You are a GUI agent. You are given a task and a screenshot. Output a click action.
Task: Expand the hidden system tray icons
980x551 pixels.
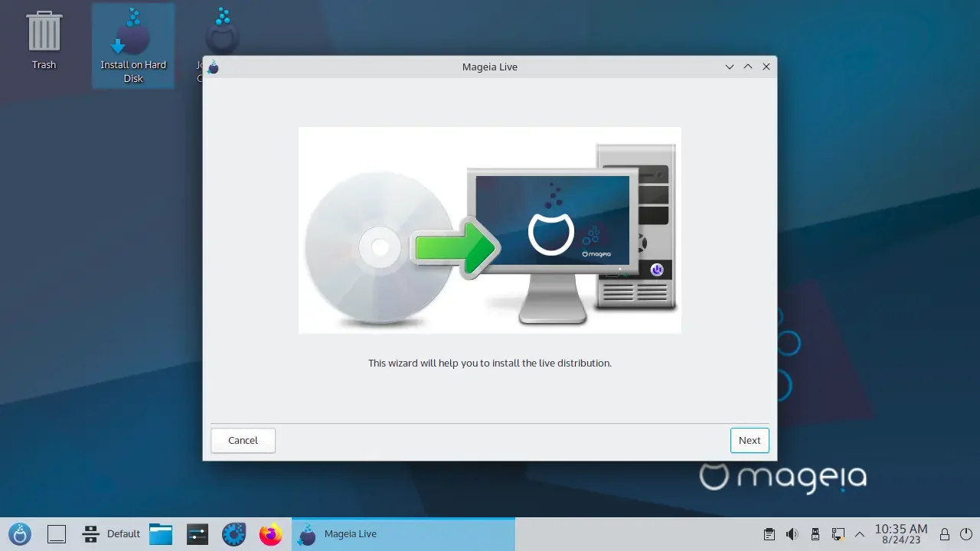[860, 533]
